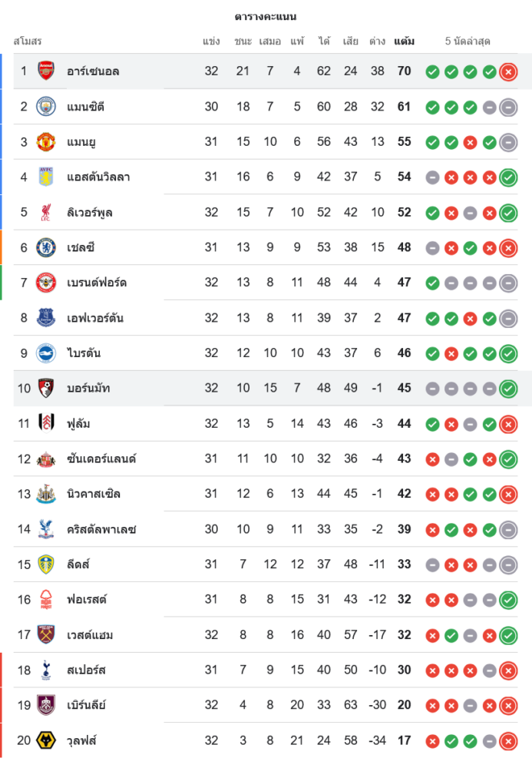Click the Wolves club crest icon
Image resolution: width=532 pixels, height=768 pixels.
[46, 740]
